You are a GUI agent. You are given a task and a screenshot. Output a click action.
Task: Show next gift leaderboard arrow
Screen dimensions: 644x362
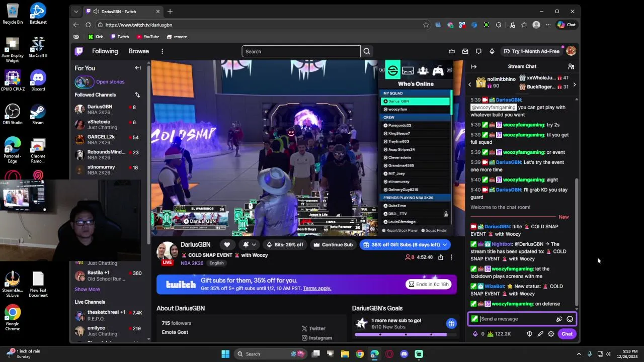point(575,84)
